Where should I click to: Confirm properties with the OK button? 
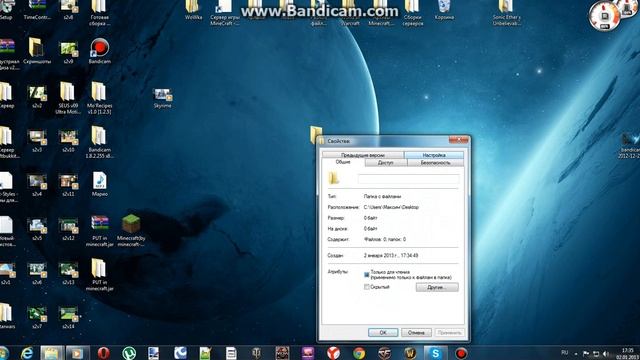pyautogui.click(x=383, y=333)
